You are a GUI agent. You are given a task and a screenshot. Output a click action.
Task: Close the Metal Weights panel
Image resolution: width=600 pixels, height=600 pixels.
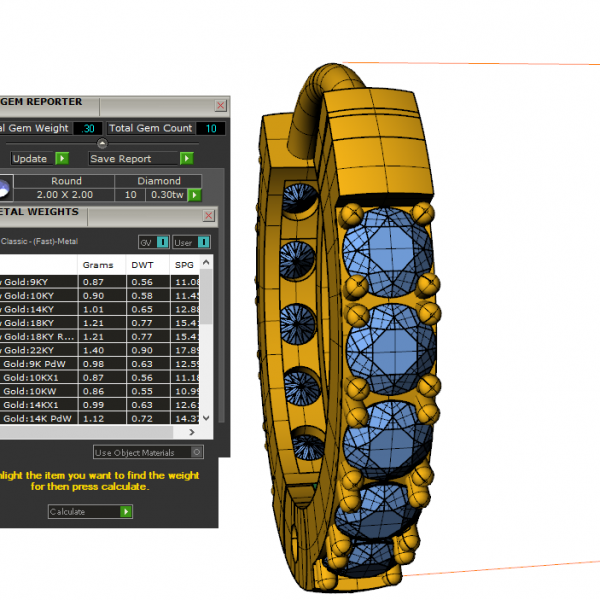[x=208, y=215]
